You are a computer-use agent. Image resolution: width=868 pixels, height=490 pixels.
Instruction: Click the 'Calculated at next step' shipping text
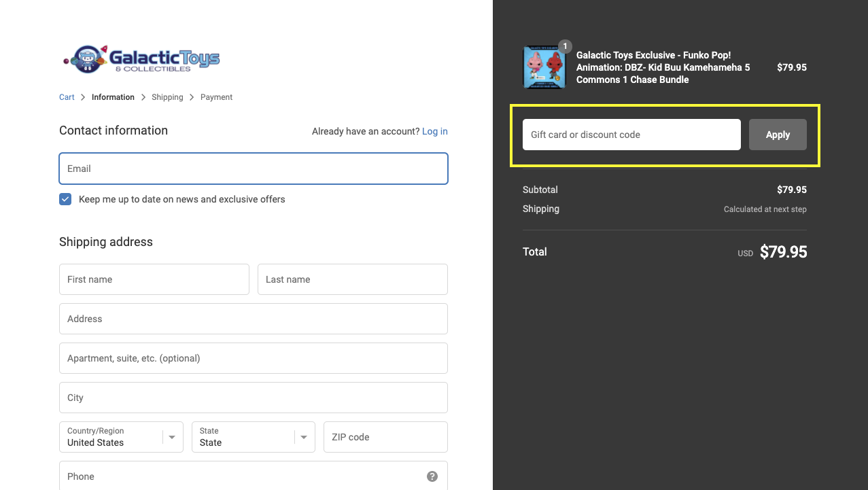pos(765,209)
